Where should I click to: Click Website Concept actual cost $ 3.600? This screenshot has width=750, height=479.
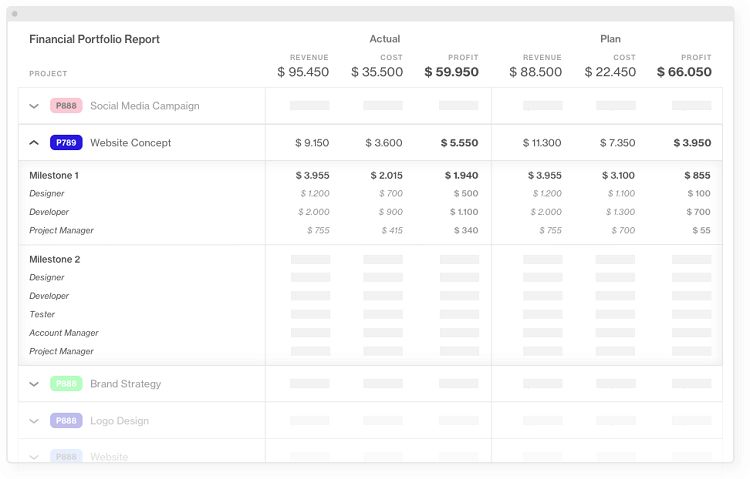click(384, 143)
